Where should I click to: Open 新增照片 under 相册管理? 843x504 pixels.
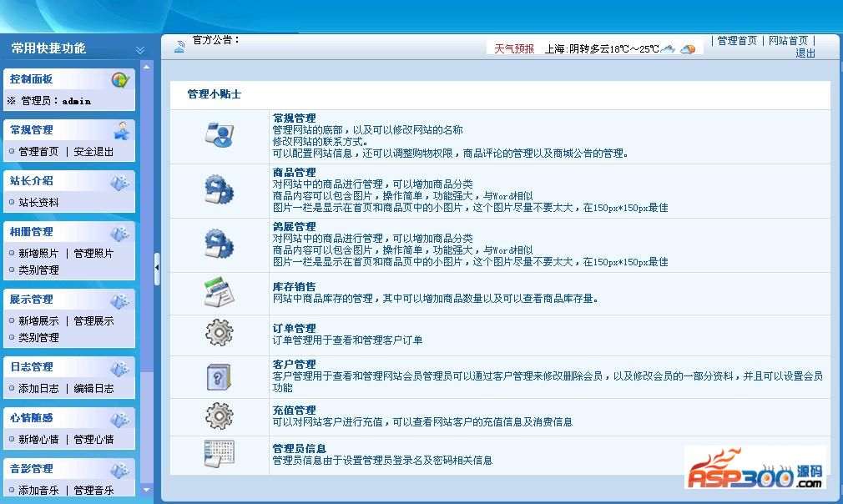[38, 253]
